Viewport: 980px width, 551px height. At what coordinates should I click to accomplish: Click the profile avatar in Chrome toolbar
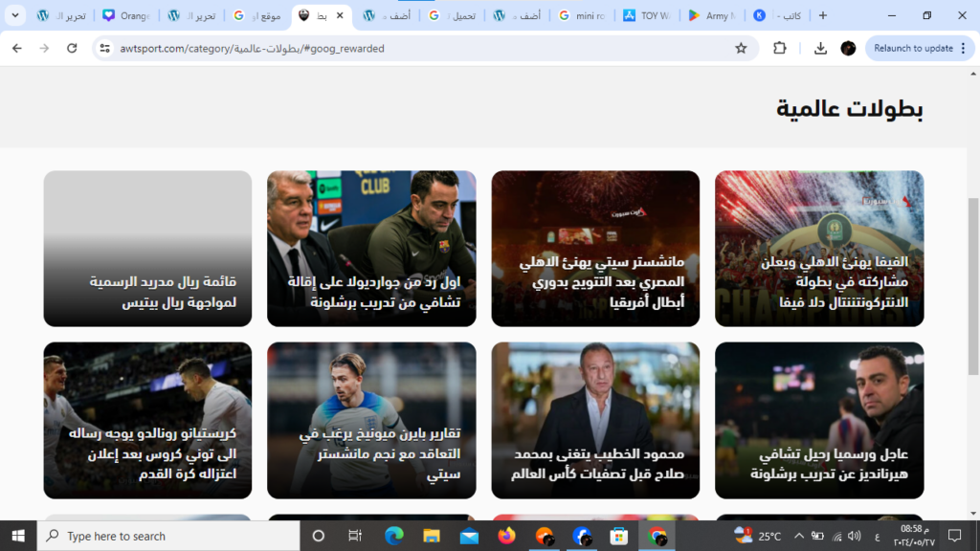848,48
